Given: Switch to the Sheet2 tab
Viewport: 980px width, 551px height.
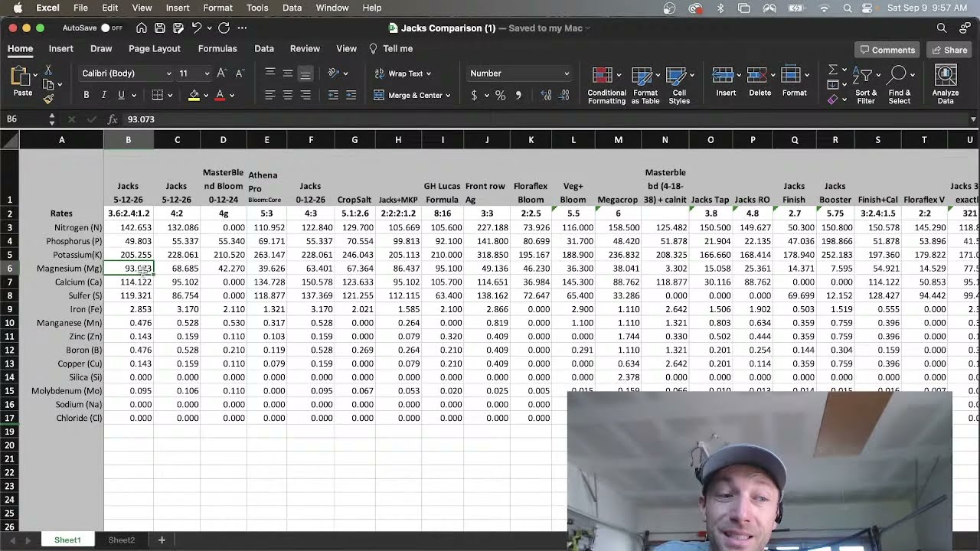Looking at the screenshot, I should [x=121, y=540].
